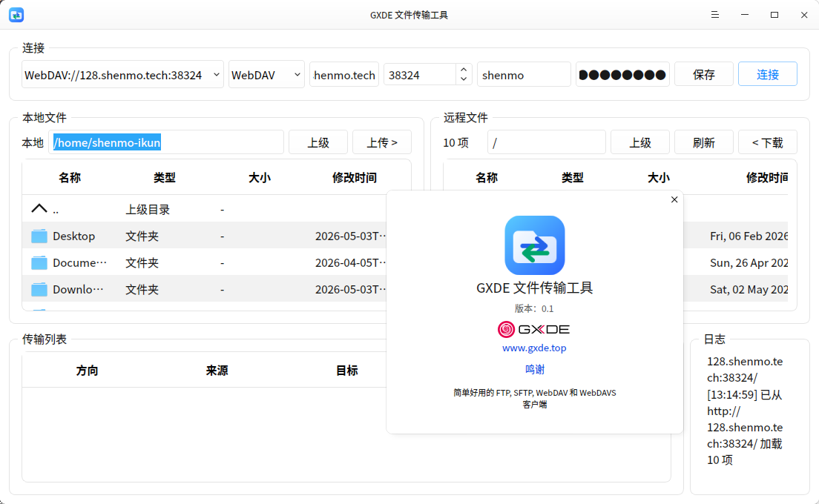The image size is (819, 504).
Task: Click the 10 项 item count label
Action: tap(456, 142)
